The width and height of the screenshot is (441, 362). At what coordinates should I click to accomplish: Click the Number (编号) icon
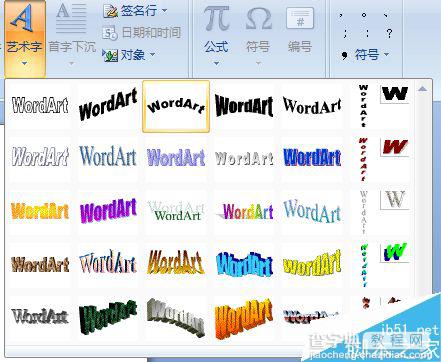coord(300,19)
